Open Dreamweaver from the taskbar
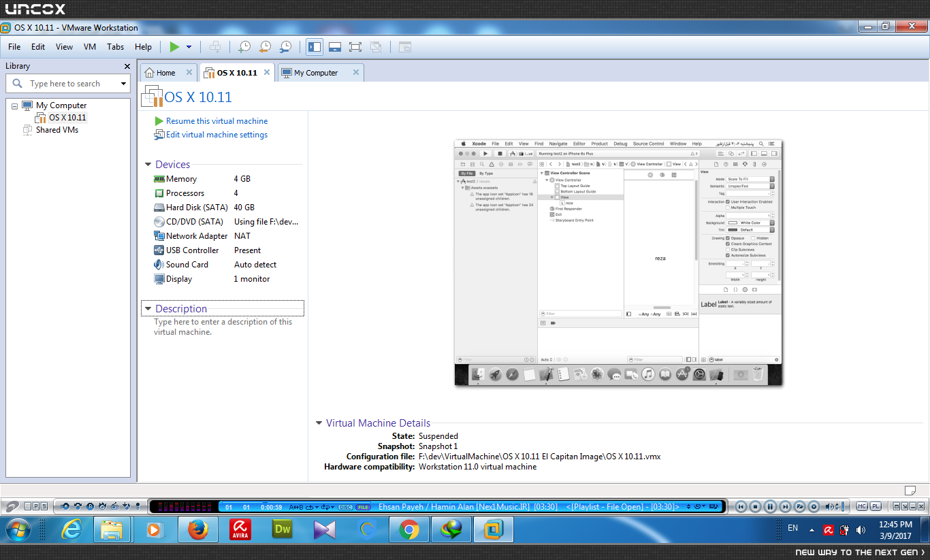Viewport: 930px width, 560px height. (282, 529)
